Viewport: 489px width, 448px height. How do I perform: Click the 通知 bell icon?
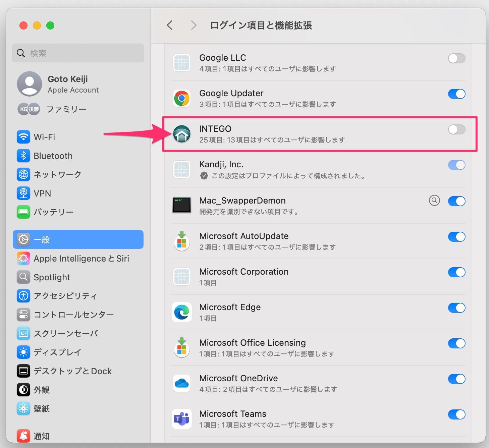click(23, 436)
